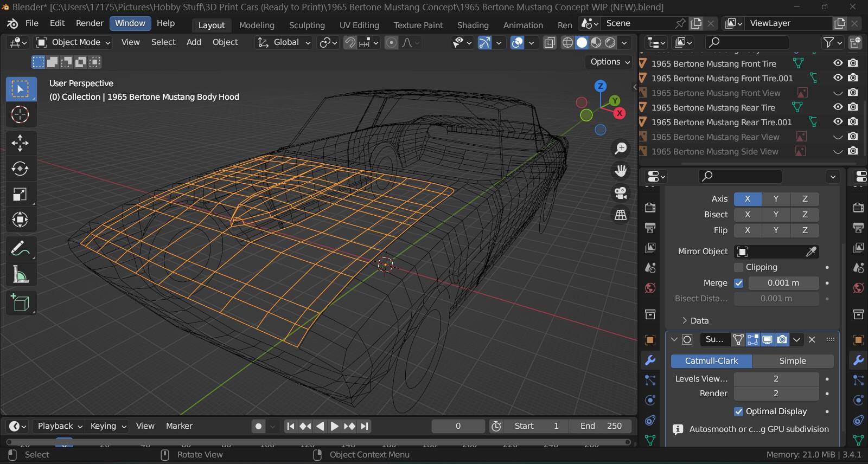The image size is (868, 464).
Task: Open the Render menu
Action: click(90, 23)
